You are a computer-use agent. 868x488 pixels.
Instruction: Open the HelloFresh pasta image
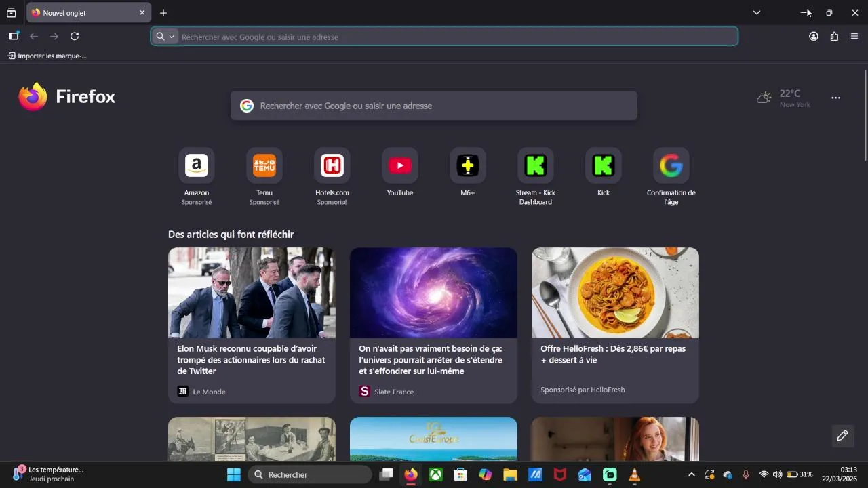615,293
